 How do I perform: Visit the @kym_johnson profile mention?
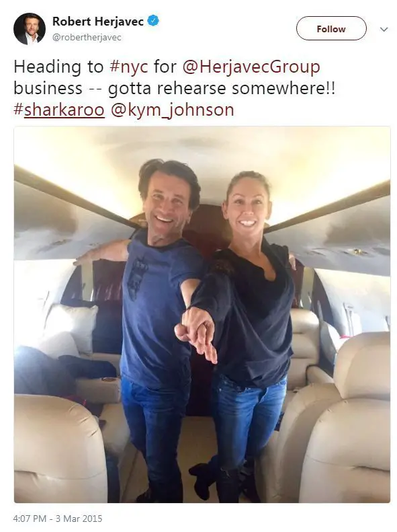[173, 110]
